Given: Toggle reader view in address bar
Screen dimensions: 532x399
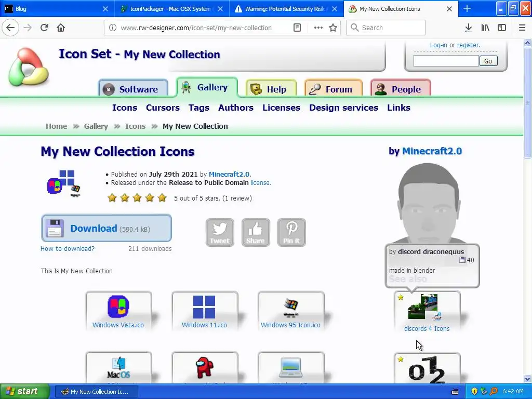Looking at the screenshot, I should click(297, 28).
